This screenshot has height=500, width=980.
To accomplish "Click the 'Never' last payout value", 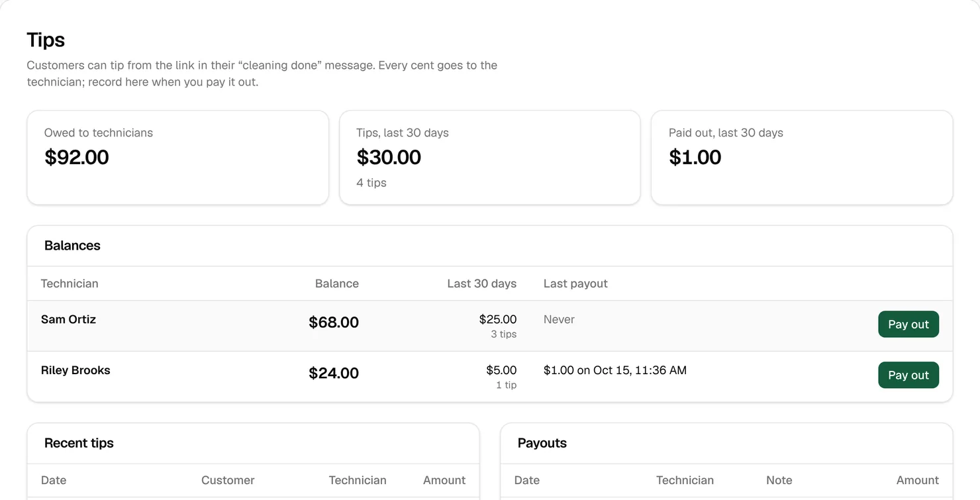I will point(559,319).
